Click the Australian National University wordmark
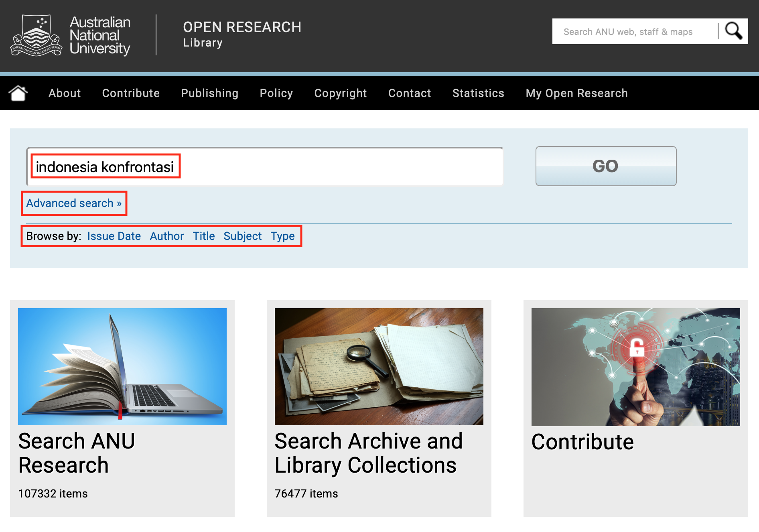The height and width of the screenshot is (532, 759). pos(100,35)
